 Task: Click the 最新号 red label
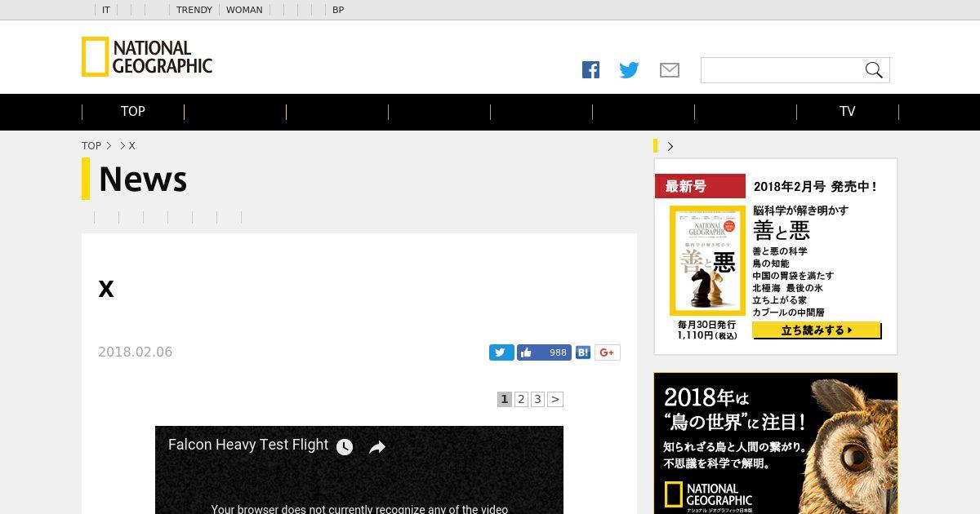[700, 186]
